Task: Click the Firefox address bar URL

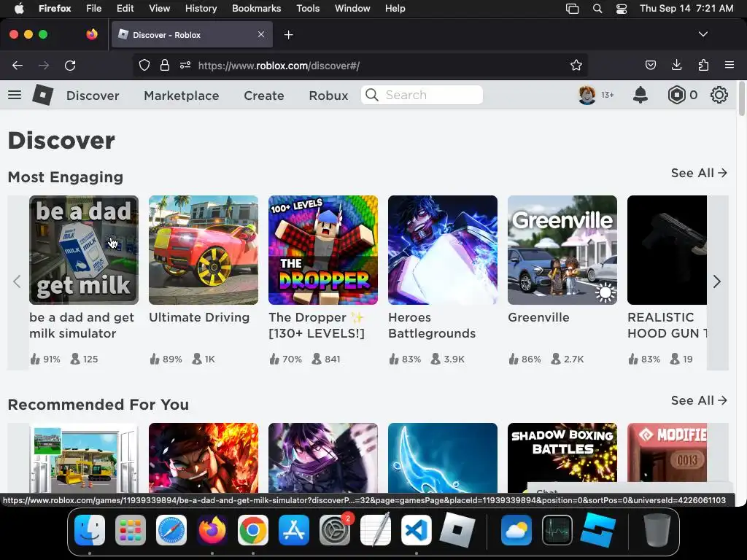Action: (x=278, y=66)
